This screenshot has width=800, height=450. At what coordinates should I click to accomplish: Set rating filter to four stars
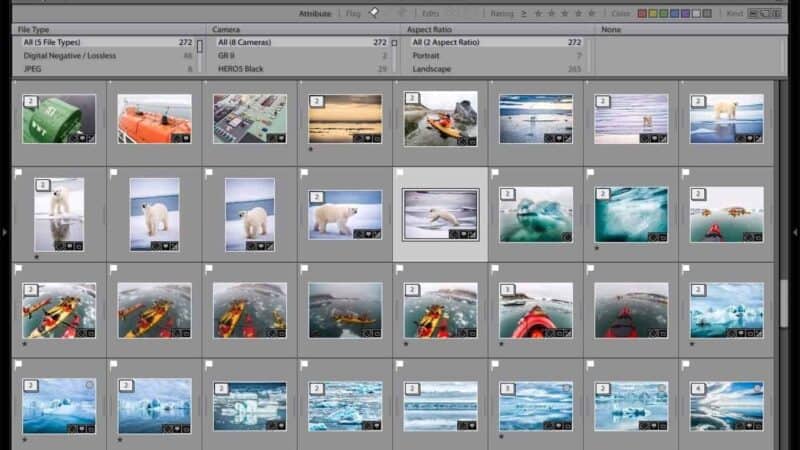(578, 13)
